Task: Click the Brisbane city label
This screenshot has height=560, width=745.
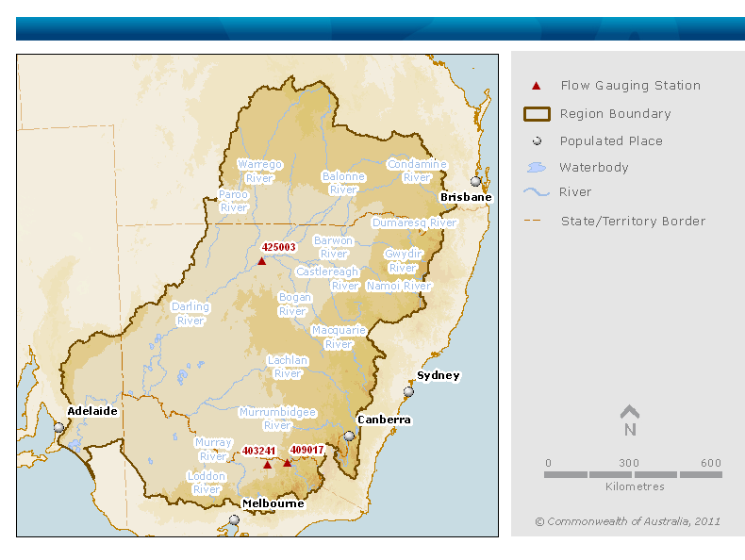Action: coord(466,197)
